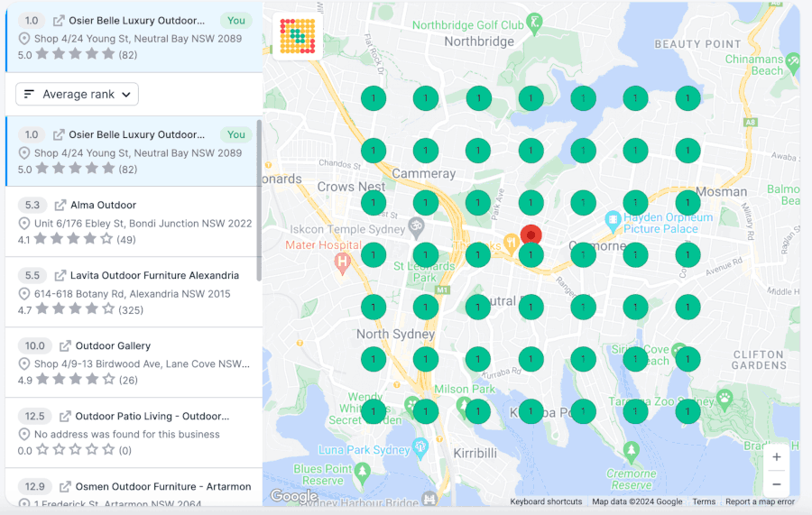Click 'No address was found for this business'
Image resolution: width=812 pixels, height=515 pixels.
point(127,434)
